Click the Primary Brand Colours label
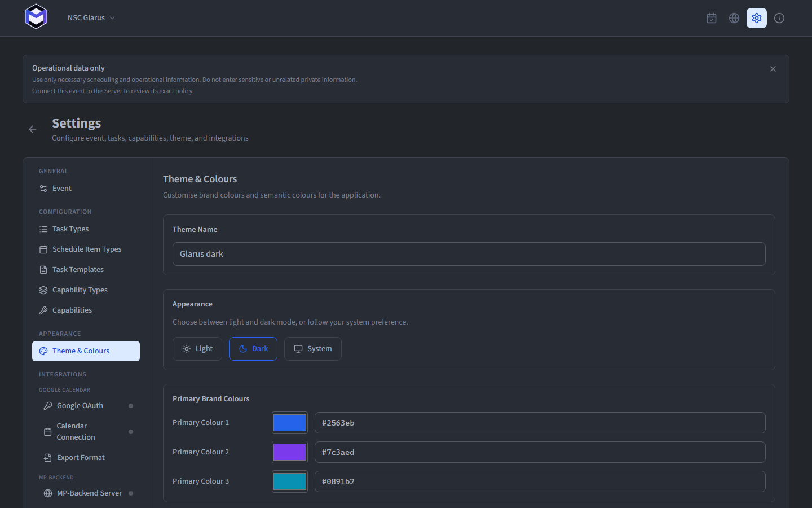812x508 pixels. (x=211, y=398)
